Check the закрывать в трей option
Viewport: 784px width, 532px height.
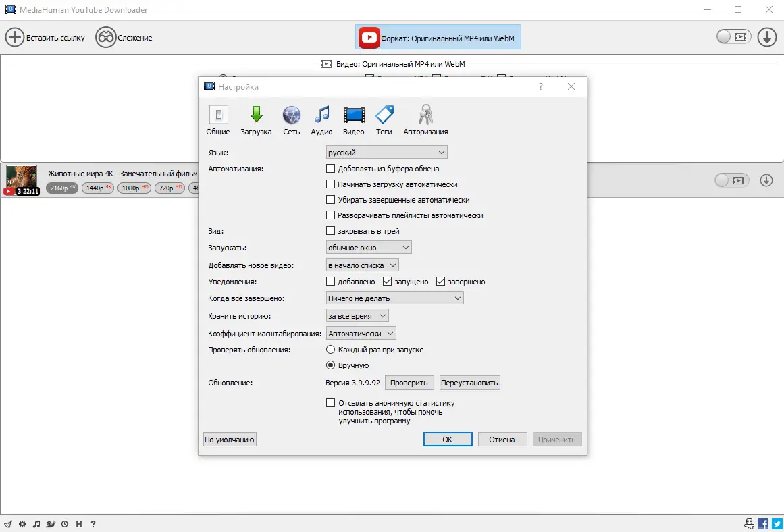pyautogui.click(x=330, y=230)
